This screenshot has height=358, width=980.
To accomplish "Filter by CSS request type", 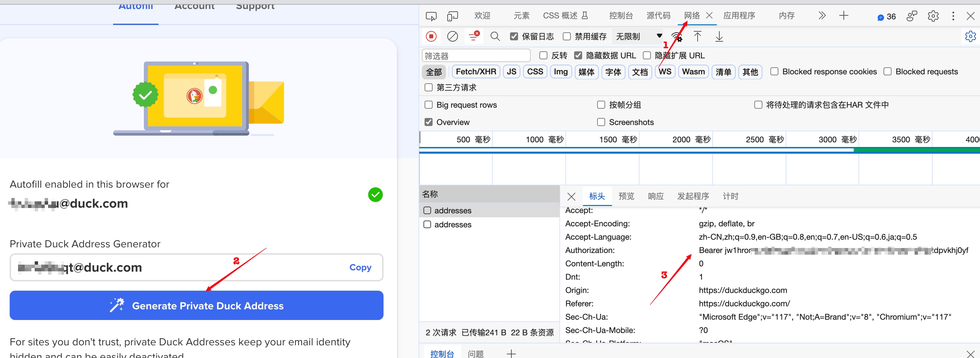I will 535,72.
